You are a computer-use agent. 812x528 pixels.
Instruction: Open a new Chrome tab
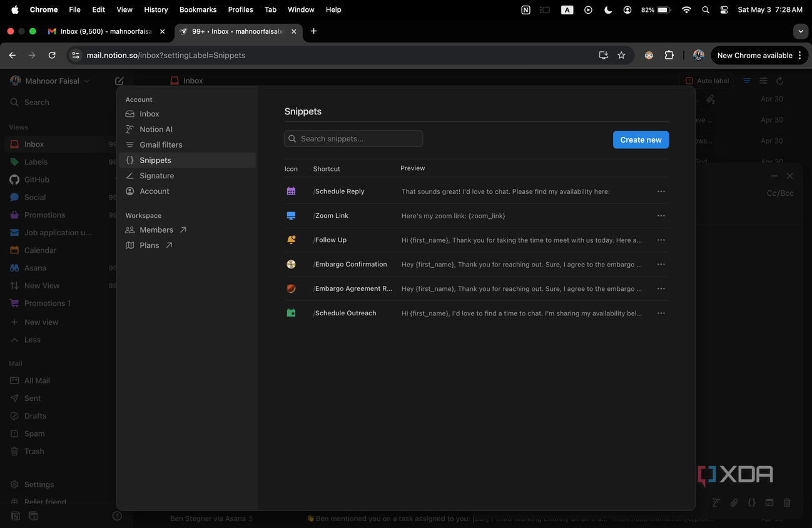(313, 31)
